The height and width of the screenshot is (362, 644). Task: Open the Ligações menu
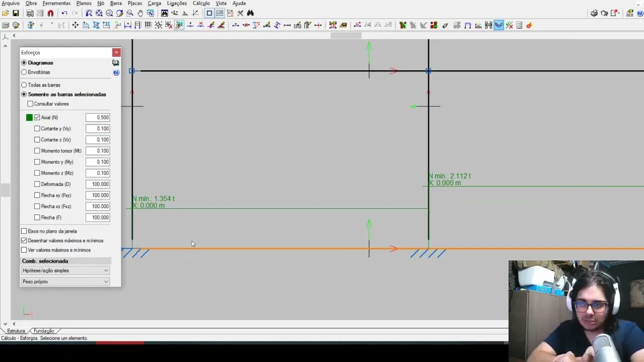coord(177,4)
